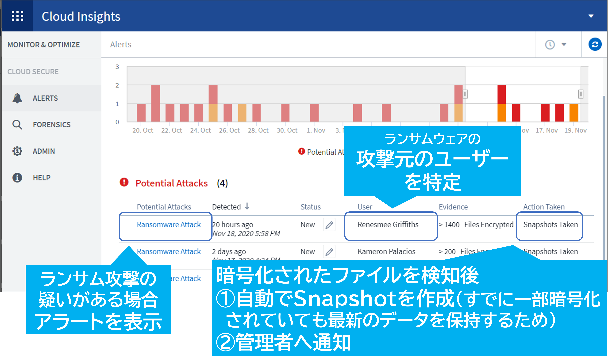Screen dimensions: 611x364
Task: Click the blue refresh icon
Action: point(595,44)
